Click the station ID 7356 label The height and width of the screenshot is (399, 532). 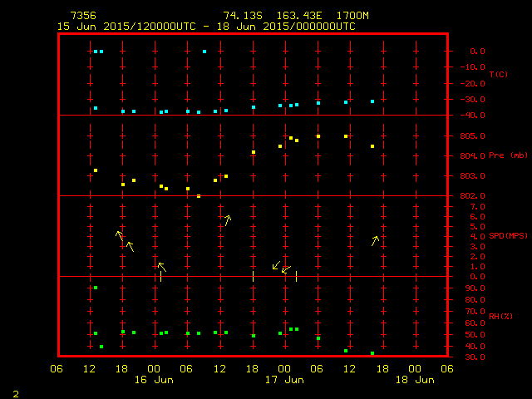coord(82,16)
